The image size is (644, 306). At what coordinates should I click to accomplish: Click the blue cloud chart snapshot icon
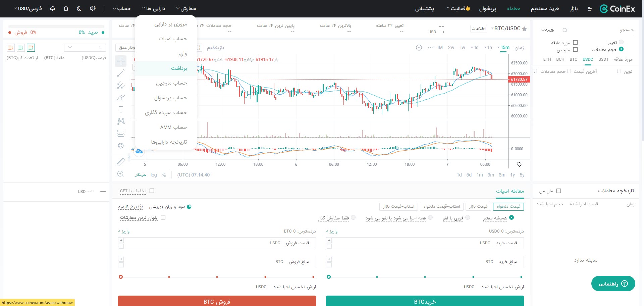click(139, 152)
